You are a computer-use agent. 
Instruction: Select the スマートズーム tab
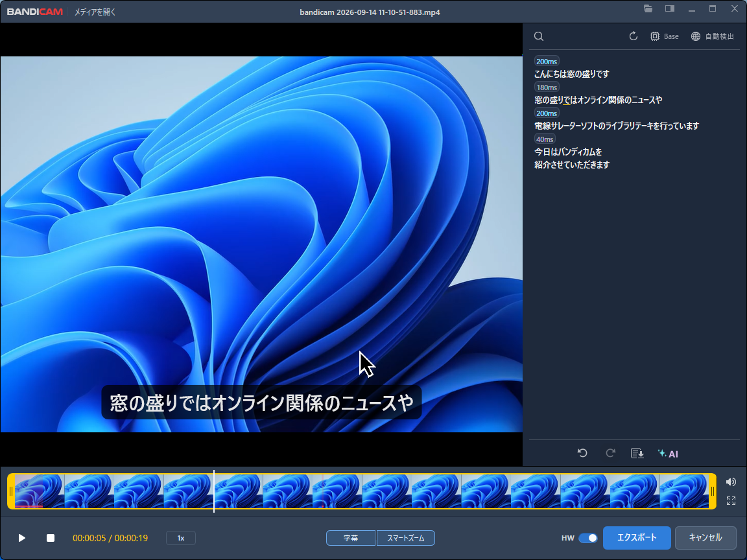405,538
